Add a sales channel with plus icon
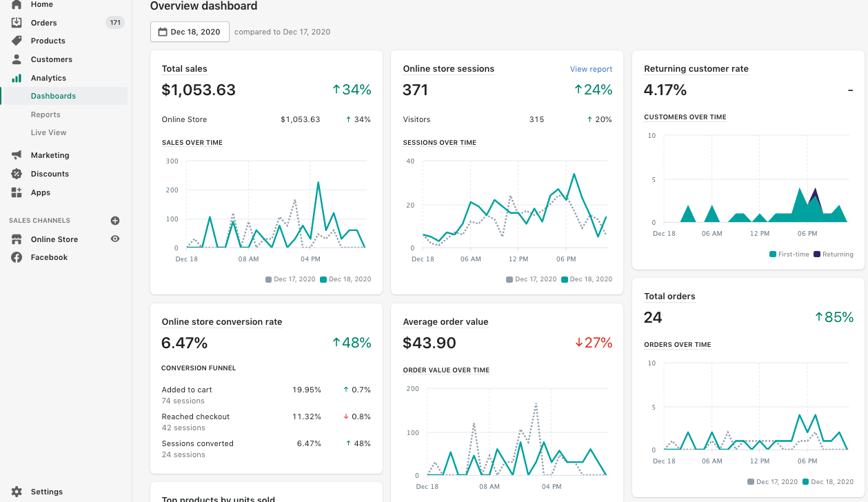This screenshot has width=868, height=502. (115, 221)
